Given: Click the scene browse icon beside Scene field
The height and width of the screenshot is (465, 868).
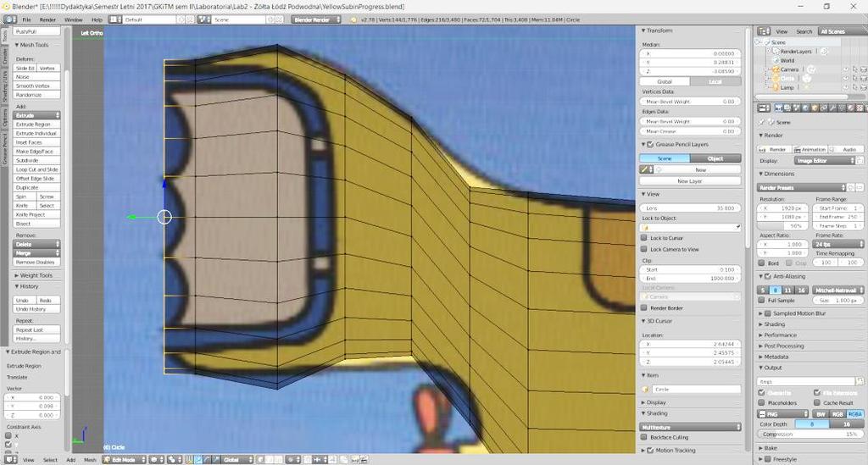Looking at the screenshot, I should (x=203, y=19).
